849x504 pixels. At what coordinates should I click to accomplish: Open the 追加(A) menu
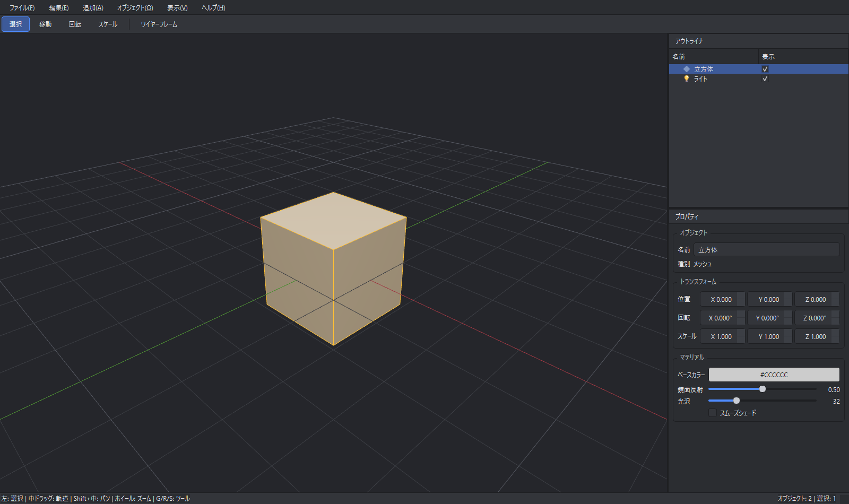tap(93, 8)
